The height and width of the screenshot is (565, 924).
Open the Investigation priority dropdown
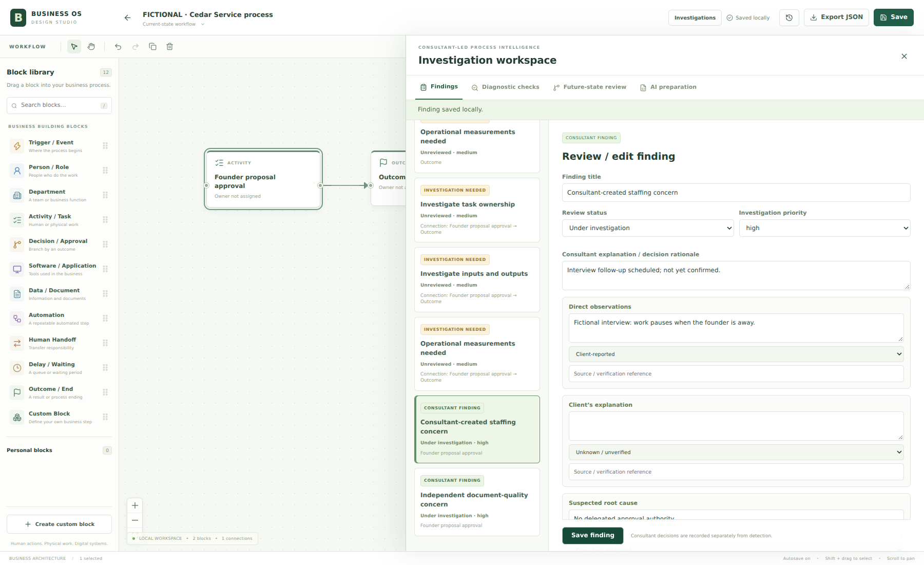point(824,228)
